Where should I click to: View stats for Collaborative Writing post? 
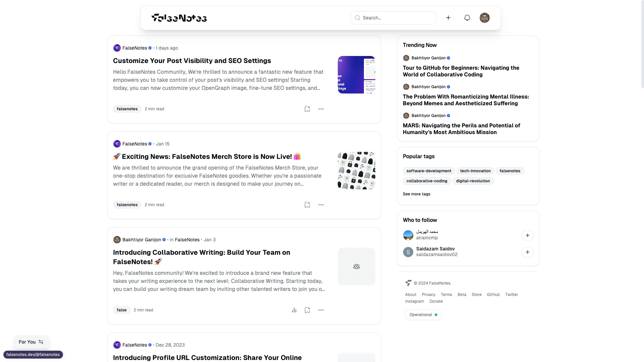click(x=294, y=310)
